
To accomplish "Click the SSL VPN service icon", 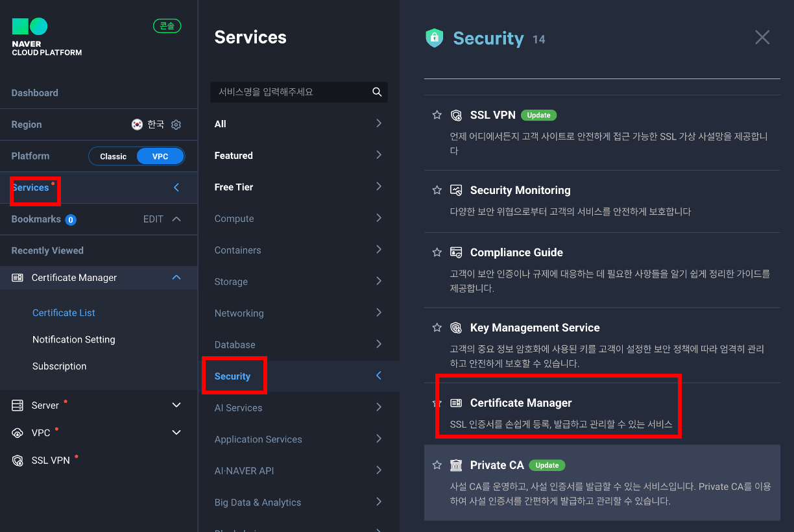I will pos(456,115).
